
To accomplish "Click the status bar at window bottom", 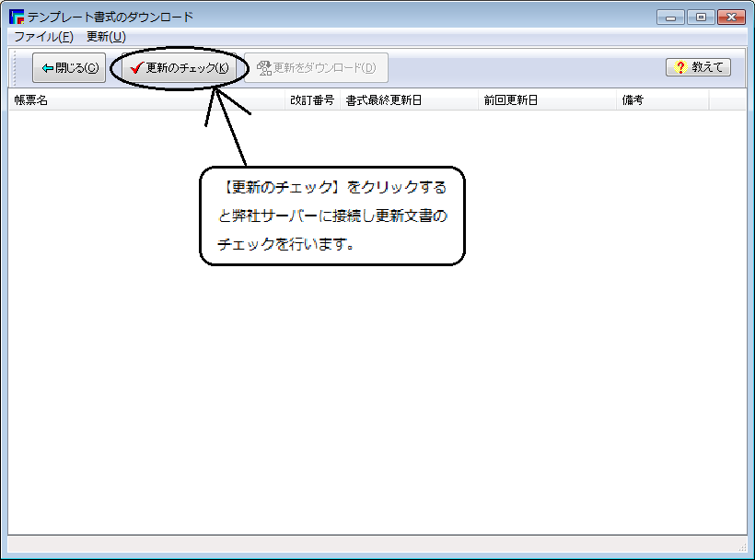I will point(368,544).
